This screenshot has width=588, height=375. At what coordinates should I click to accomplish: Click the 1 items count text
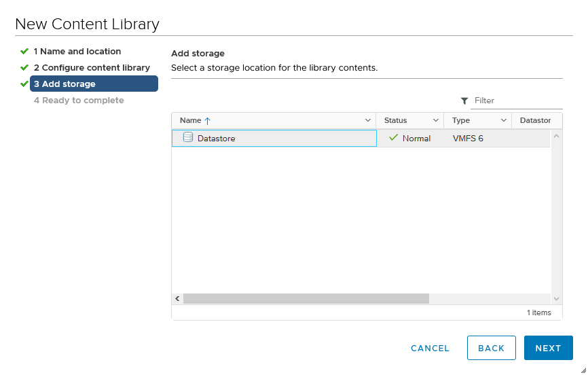539,312
